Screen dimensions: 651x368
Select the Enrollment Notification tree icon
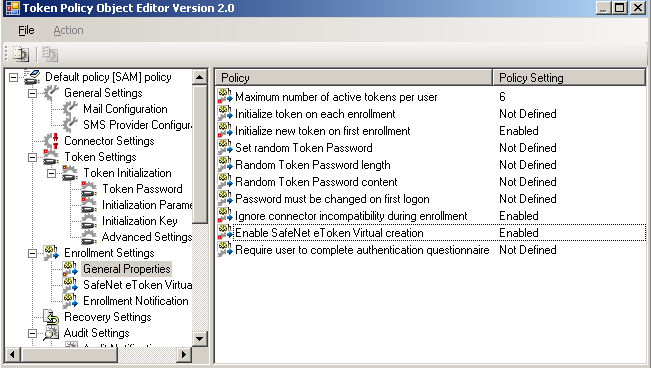[70, 301]
